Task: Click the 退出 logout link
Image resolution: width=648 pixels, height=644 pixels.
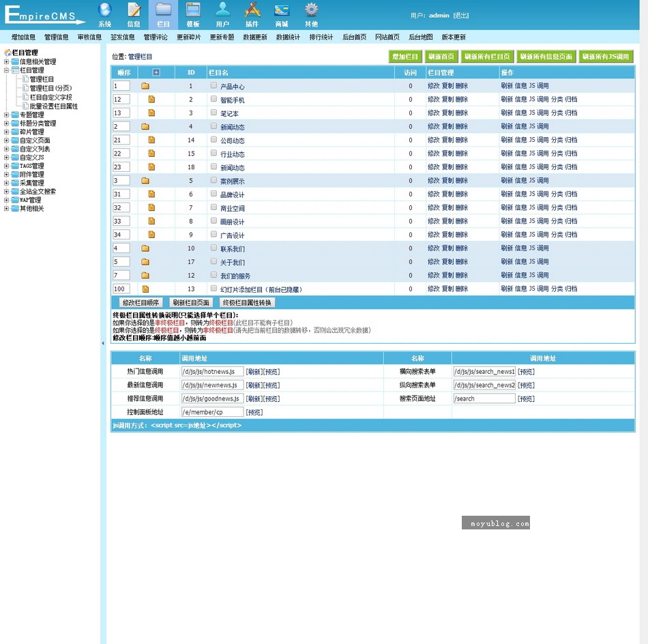Action: [461, 15]
